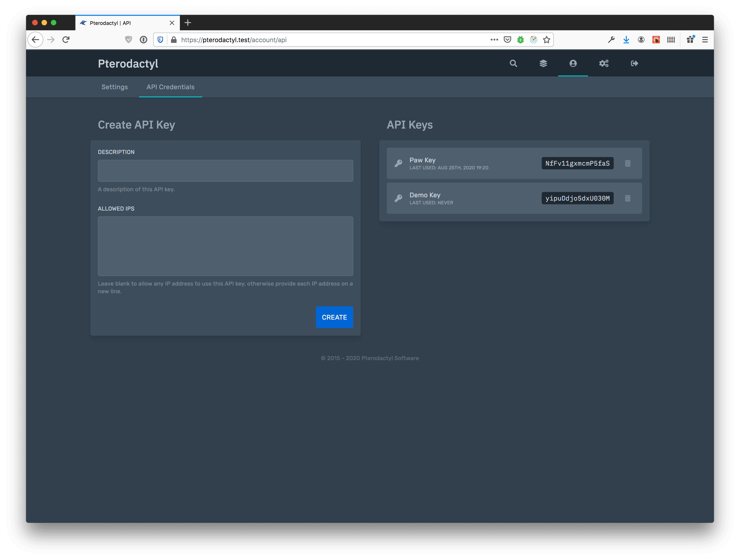Click the Paw Key key icon
The image size is (740, 560).
tap(398, 163)
